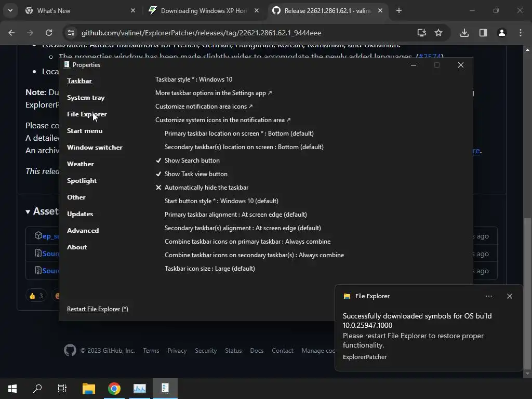Open the monitor app icon on taskbar
The height and width of the screenshot is (399, 532).
pyautogui.click(x=139, y=388)
